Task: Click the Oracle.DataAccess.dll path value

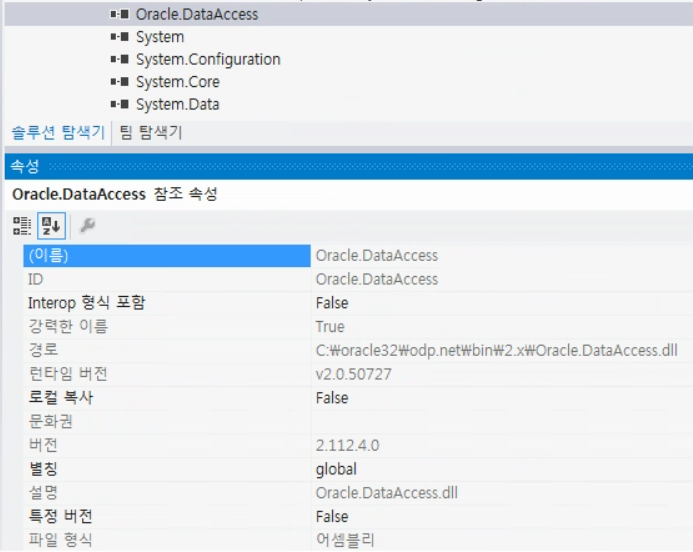Action: click(x=496, y=350)
